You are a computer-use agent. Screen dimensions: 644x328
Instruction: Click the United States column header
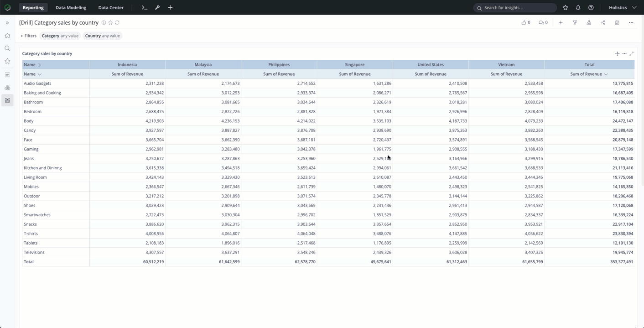pos(431,65)
